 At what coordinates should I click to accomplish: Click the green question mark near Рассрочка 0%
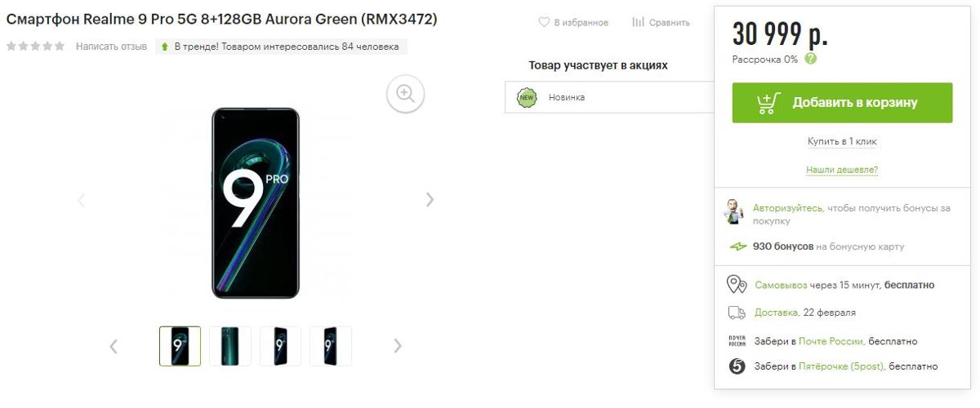click(x=810, y=59)
